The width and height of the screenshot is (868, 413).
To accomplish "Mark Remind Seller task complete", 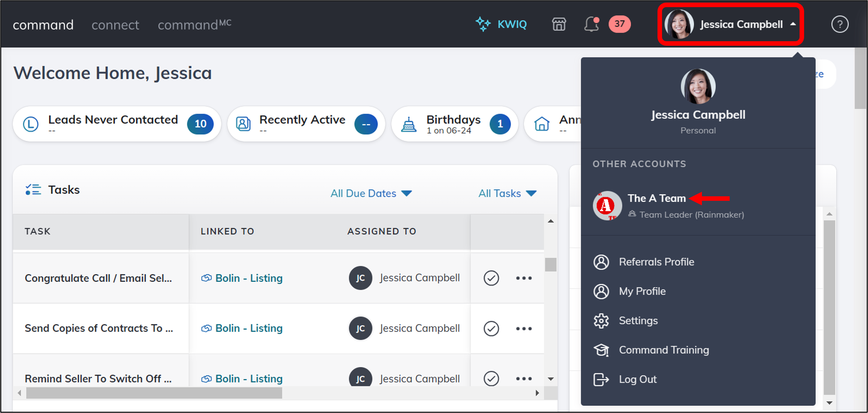I will click(x=491, y=379).
